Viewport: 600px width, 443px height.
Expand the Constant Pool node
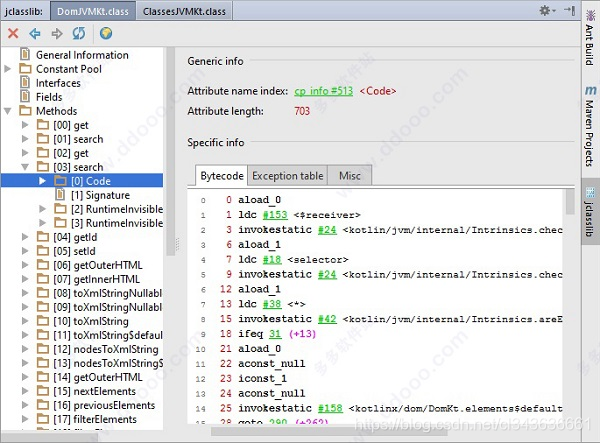pyautogui.click(x=7, y=69)
